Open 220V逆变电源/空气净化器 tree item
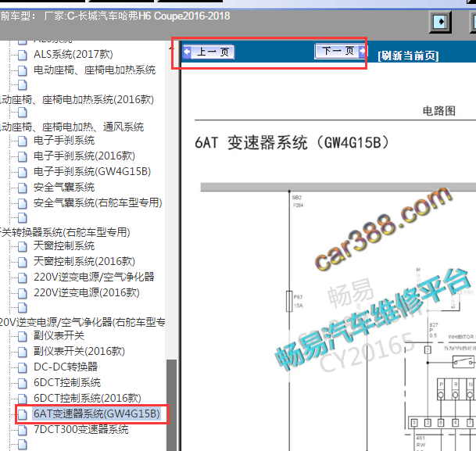The height and width of the screenshot is (451, 476). pyautogui.click(x=94, y=277)
